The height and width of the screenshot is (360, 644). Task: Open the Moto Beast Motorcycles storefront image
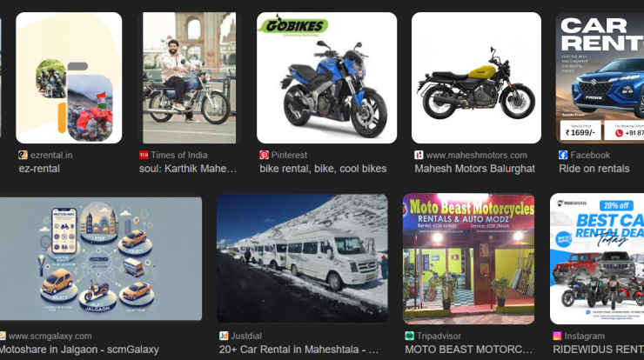[468, 259]
